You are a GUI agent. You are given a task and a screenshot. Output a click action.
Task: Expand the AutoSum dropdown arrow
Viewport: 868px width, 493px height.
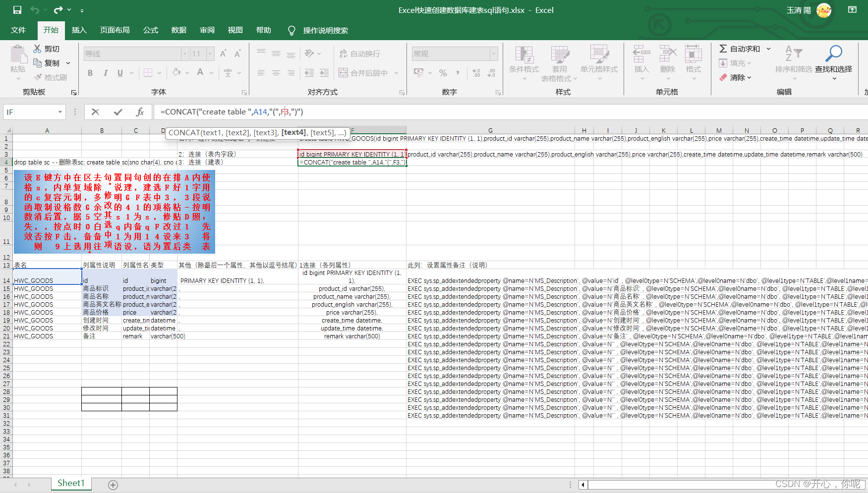pos(768,49)
